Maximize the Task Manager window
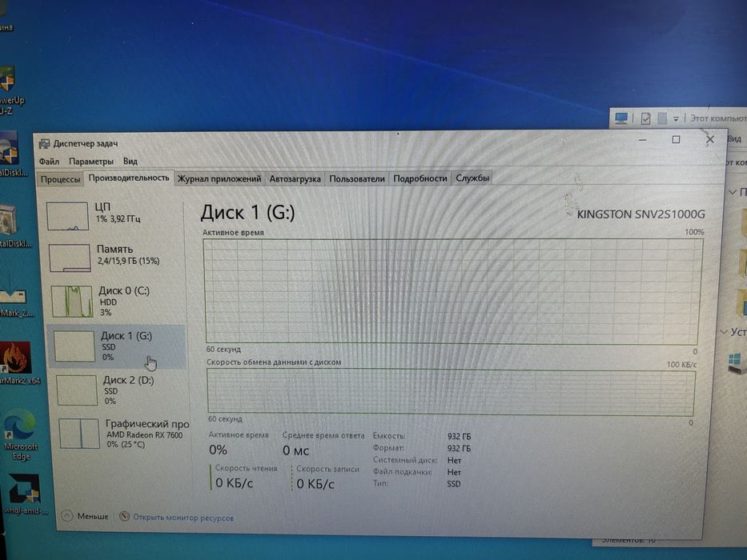 tap(676, 139)
